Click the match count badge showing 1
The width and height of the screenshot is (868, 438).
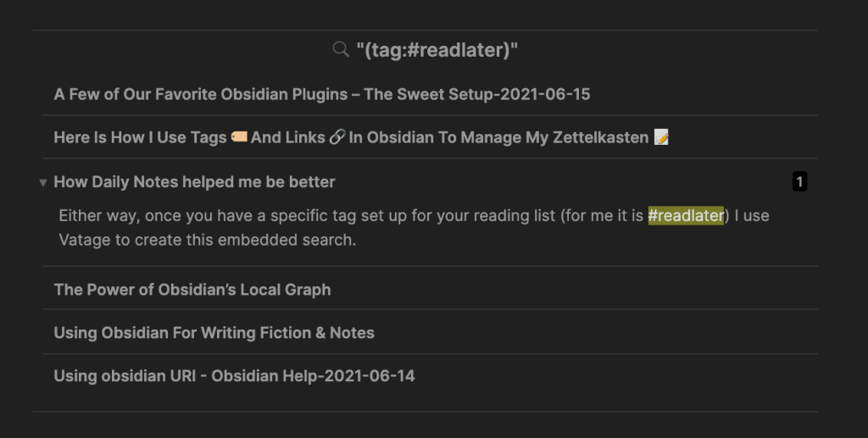(x=799, y=181)
